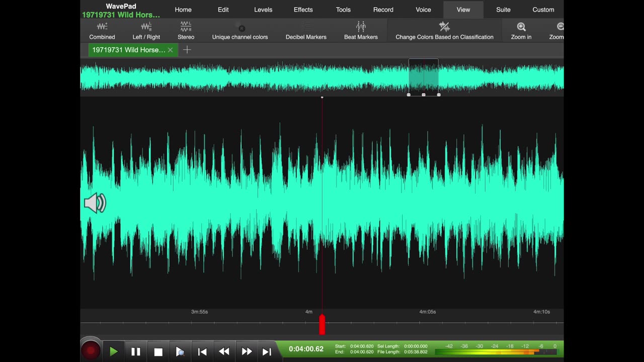The width and height of the screenshot is (644, 362).
Task: Close the 19719731 Wild Horse file tab
Action: click(x=171, y=50)
